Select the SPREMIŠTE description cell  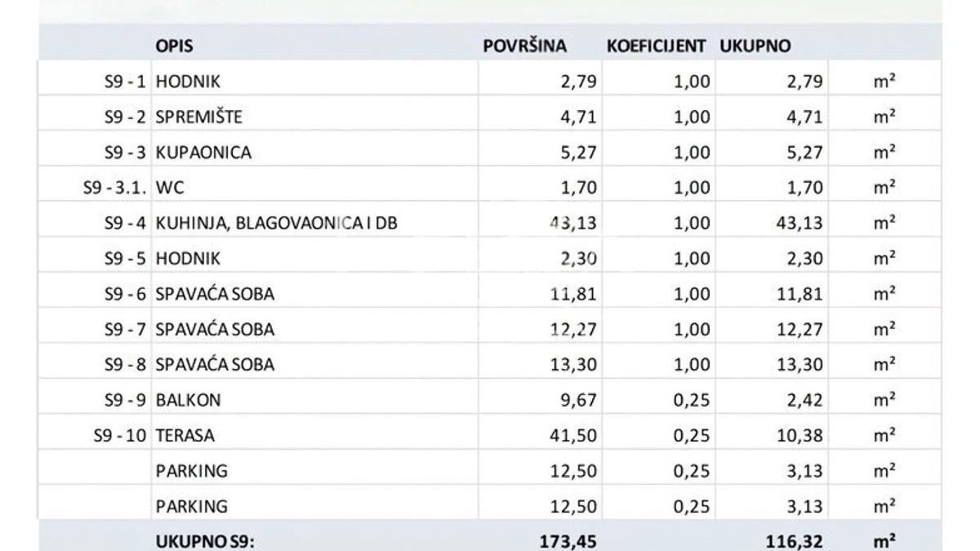198,117
